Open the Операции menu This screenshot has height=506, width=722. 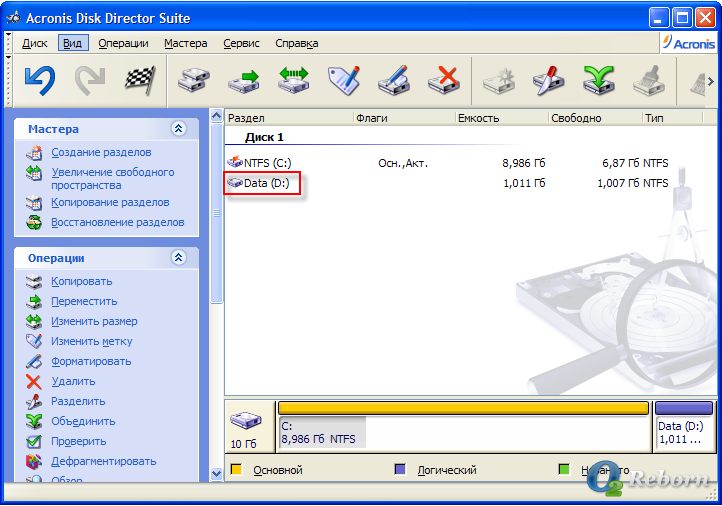(123, 43)
